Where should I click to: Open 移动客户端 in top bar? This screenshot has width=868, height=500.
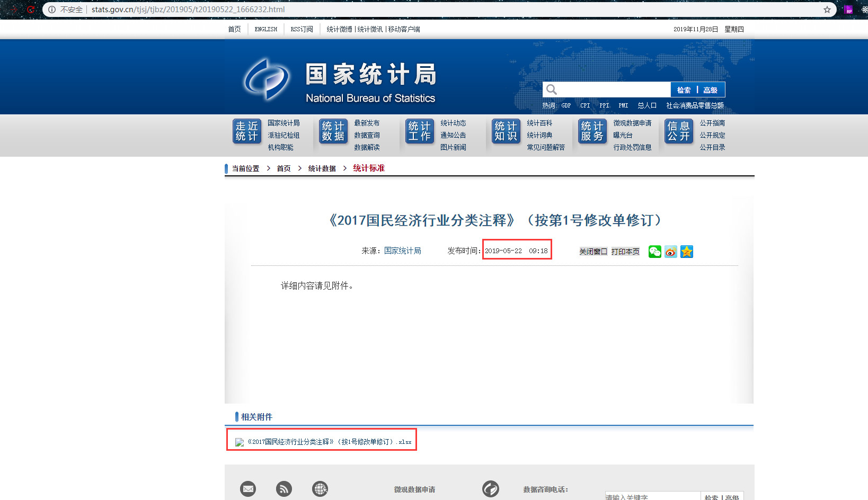404,29
